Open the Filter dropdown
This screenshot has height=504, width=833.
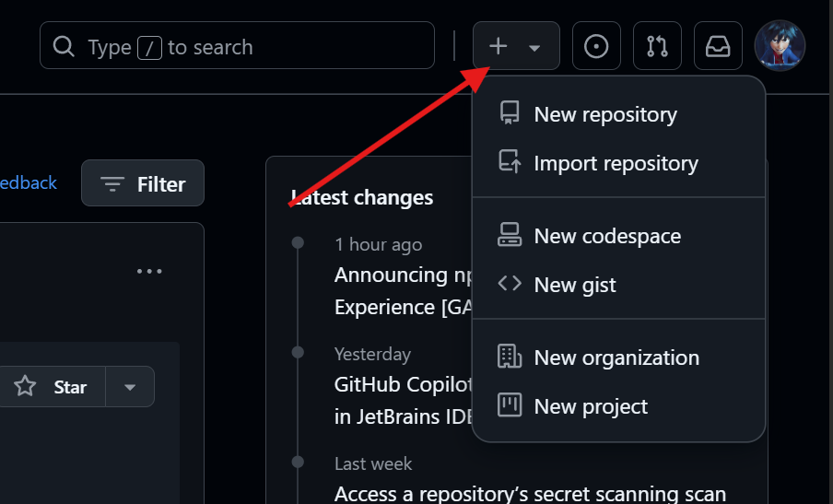pos(143,183)
